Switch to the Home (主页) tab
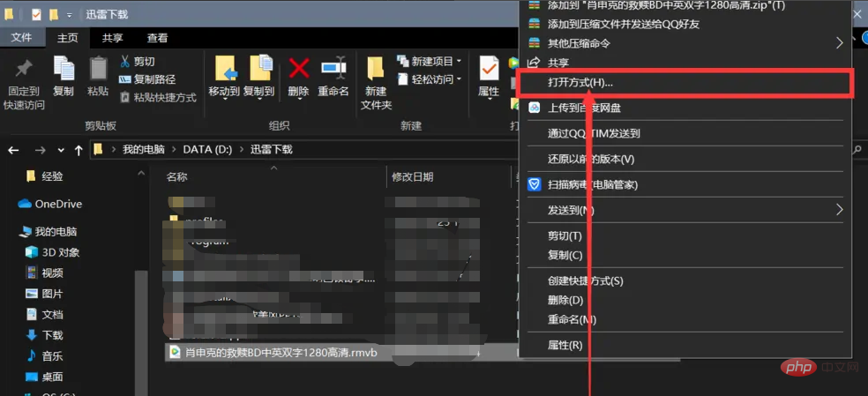Viewport: 868px width, 396px height. coord(68,38)
